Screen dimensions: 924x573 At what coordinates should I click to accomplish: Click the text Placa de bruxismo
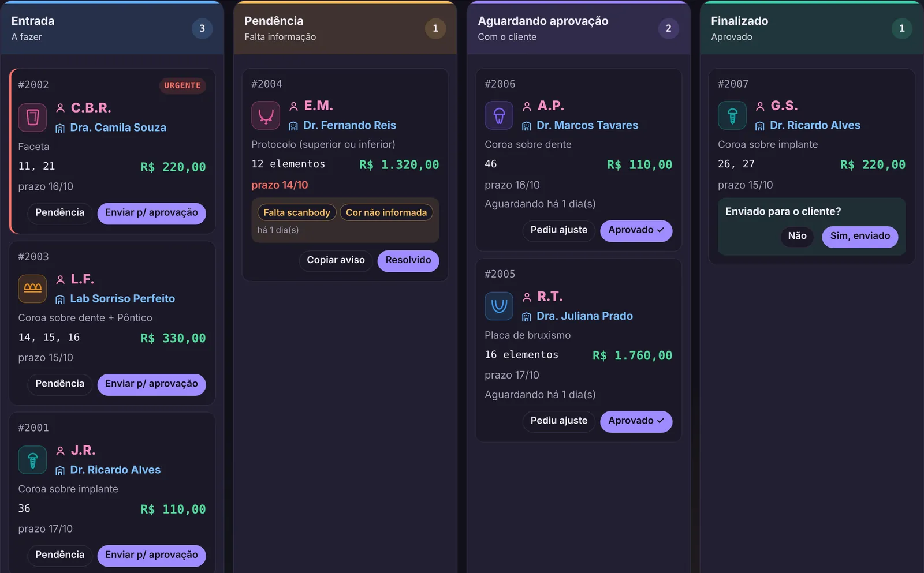527,335
